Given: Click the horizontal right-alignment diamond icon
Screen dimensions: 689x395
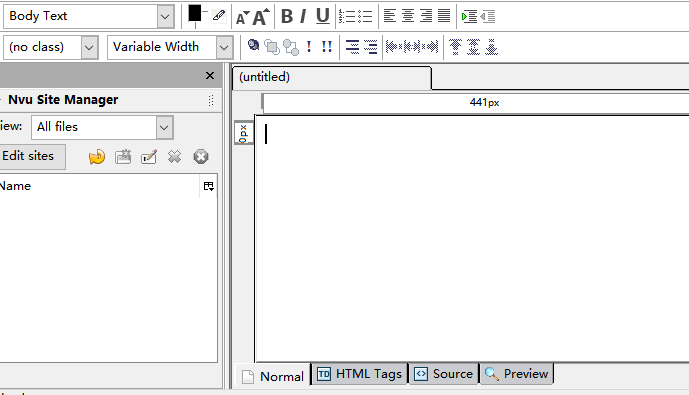Looking at the screenshot, I should [x=430, y=47].
